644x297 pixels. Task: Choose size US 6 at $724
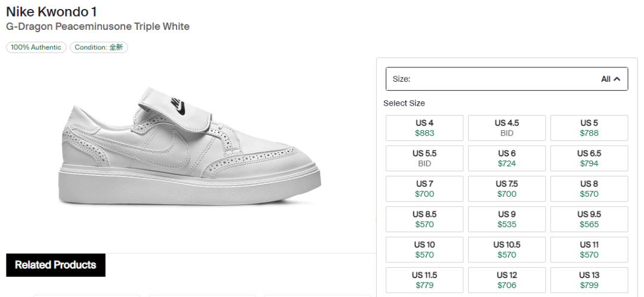tap(506, 158)
